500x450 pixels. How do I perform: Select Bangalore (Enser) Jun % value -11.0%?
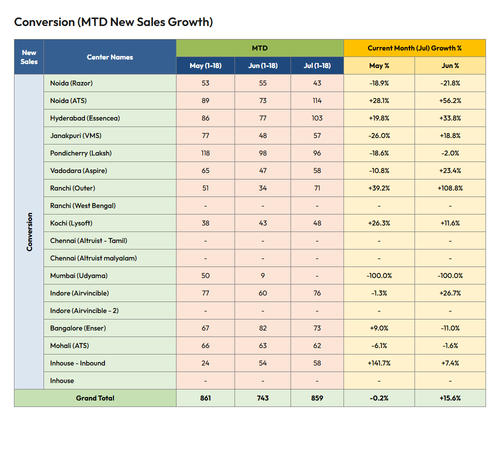[x=450, y=328]
